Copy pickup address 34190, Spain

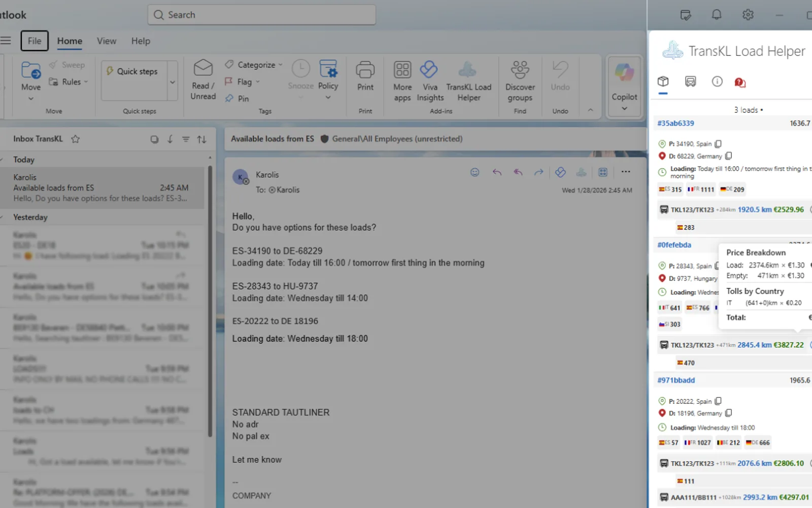click(x=718, y=144)
